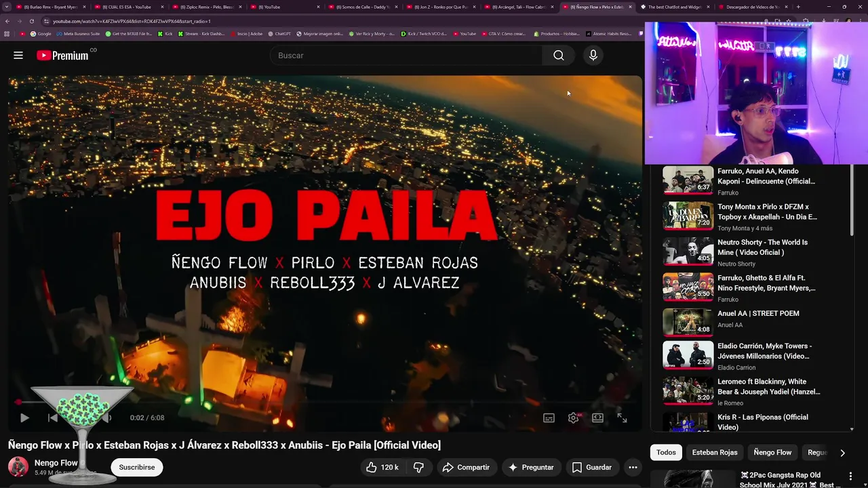Play the Ejo Paila video
The height and width of the screenshot is (488, 868).
pyautogui.click(x=24, y=418)
